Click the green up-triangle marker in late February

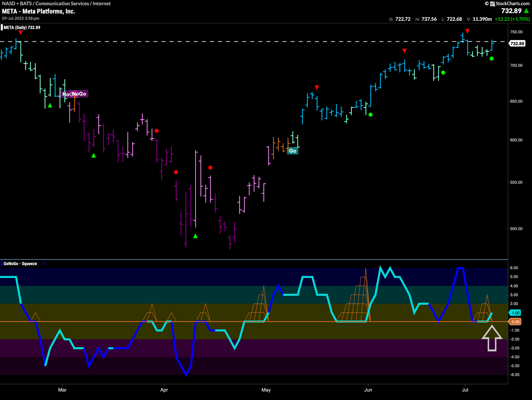point(50,105)
